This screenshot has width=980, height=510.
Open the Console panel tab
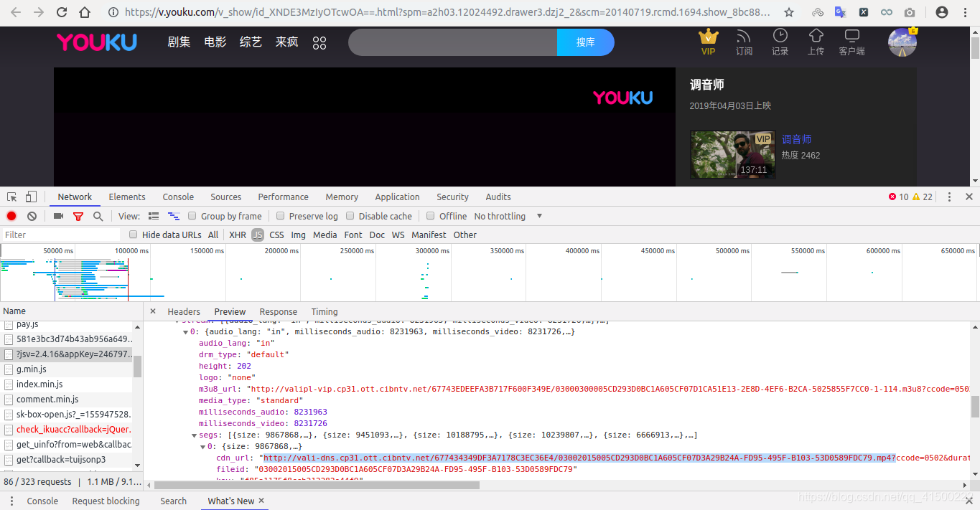(178, 197)
